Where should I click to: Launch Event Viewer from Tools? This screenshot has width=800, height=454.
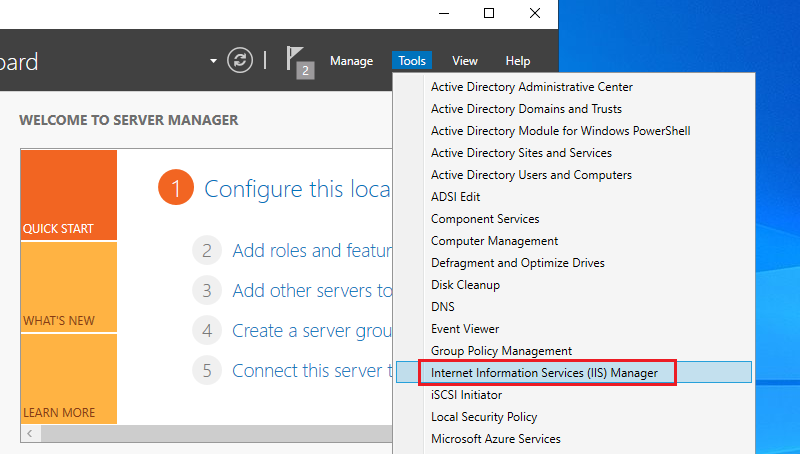coord(465,329)
